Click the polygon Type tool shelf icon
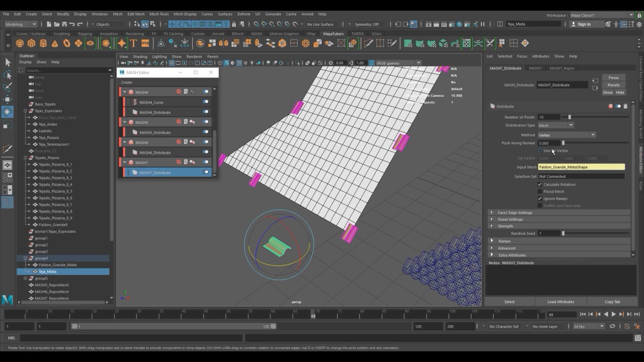The image size is (644, 362). click(133, 43)
